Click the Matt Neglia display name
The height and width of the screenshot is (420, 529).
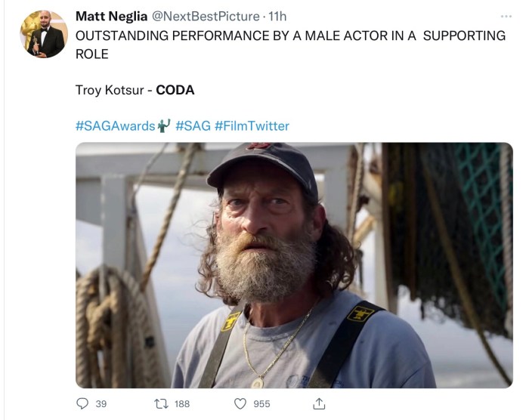[x=112, y=16]
